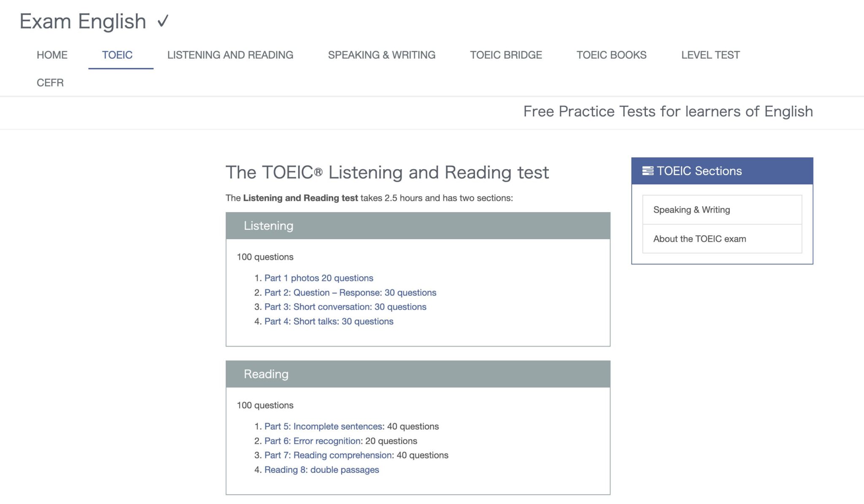Click Part 3 Short conversation link
The height and width of the screenshot is (504, 864).
coord(345,307)
